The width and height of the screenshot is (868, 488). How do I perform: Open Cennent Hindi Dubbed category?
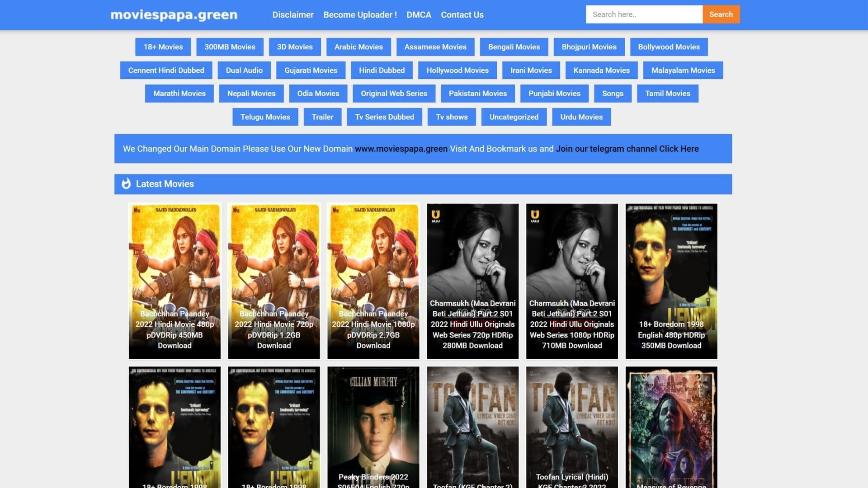[x=166, y=70]
